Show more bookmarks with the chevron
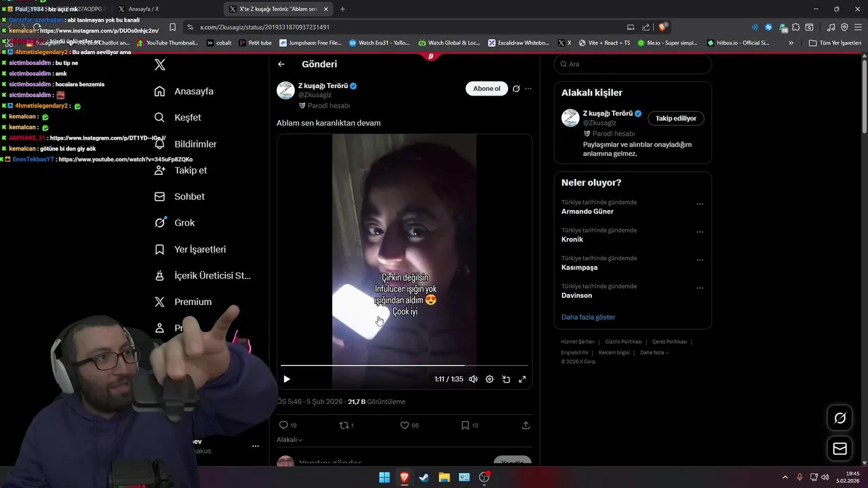The width and height of the screenshot is (868, 488). point(791,43)
